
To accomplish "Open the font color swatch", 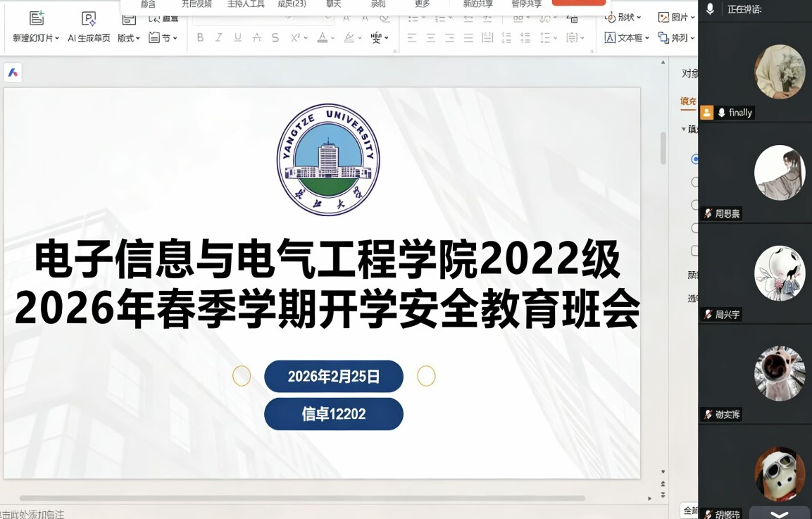I will (325, 38).
